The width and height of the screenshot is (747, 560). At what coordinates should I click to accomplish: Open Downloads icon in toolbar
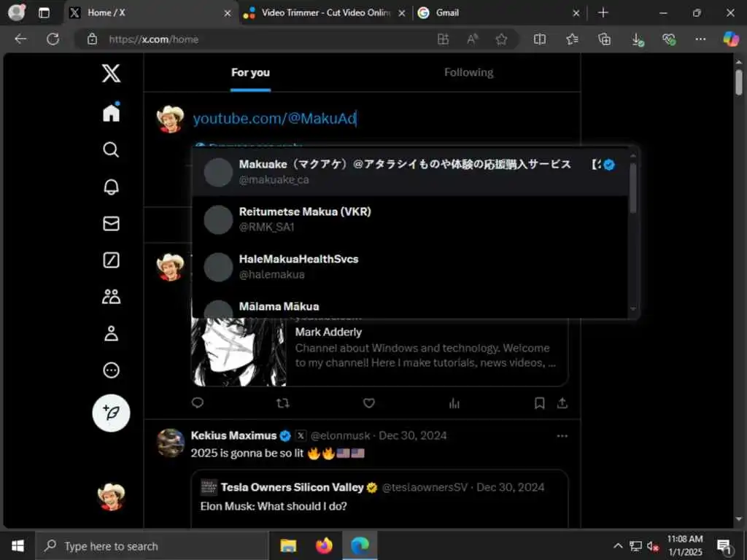point(638,39)
